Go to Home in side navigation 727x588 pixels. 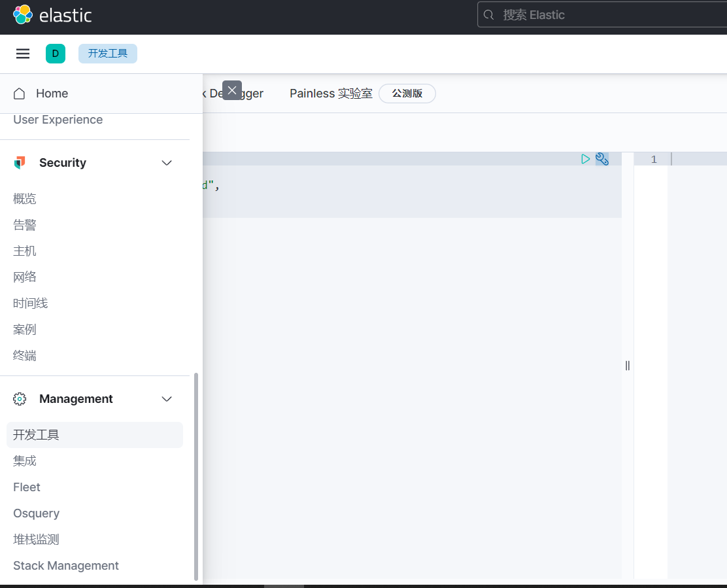[x=52, y=94]
